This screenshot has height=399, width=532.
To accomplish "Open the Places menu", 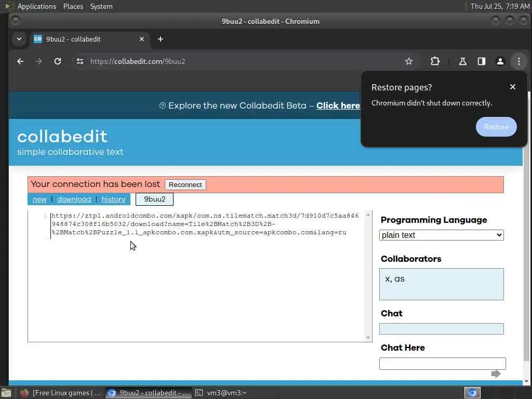I will click(73, 6).
